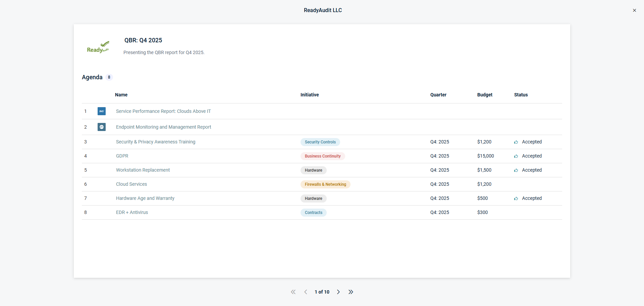Select the Cloud Services agenda item
The image size is (644, 306).
click(x=131, y=184)
